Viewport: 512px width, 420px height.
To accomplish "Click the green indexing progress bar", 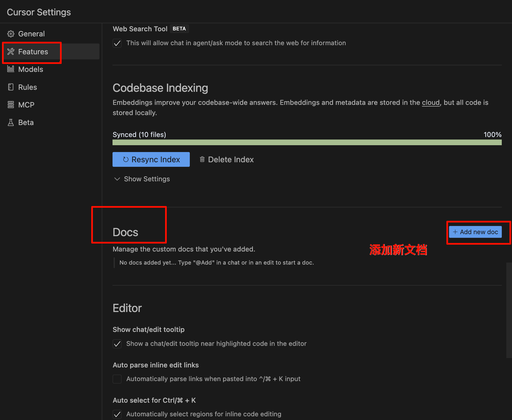I will (307, 142).
